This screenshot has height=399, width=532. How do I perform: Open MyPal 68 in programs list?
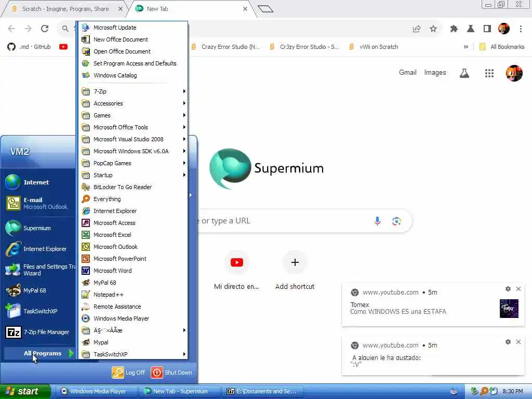133,283
